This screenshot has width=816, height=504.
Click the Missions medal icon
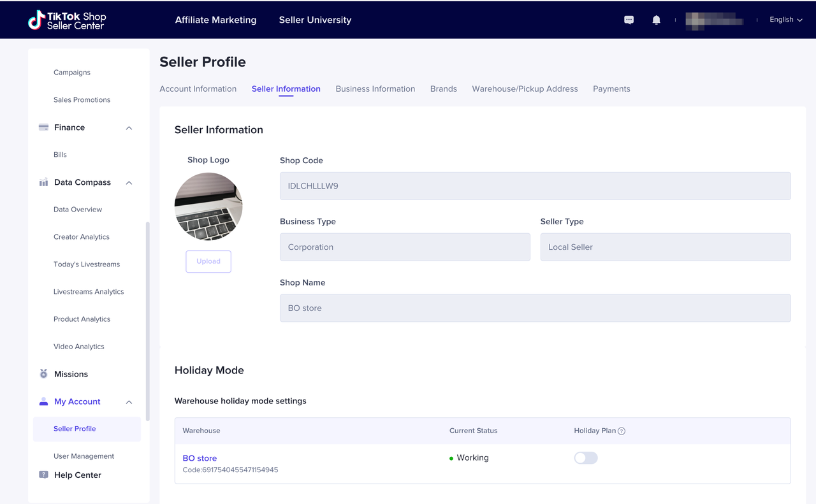pos(43,374)
